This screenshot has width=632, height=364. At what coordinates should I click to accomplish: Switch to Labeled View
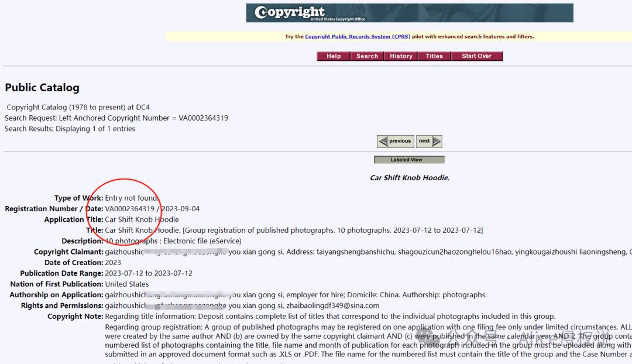[x=409, y=160]
